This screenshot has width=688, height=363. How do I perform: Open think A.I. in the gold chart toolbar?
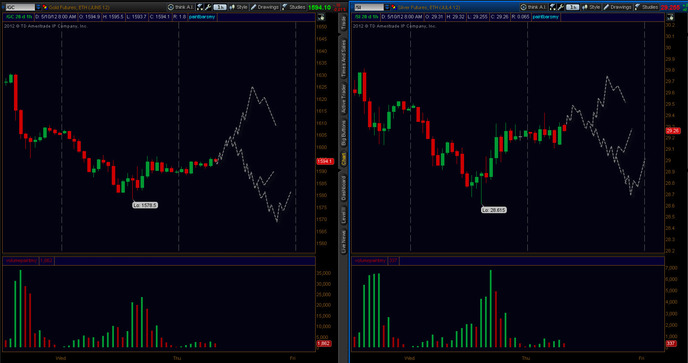pos(181,7)
